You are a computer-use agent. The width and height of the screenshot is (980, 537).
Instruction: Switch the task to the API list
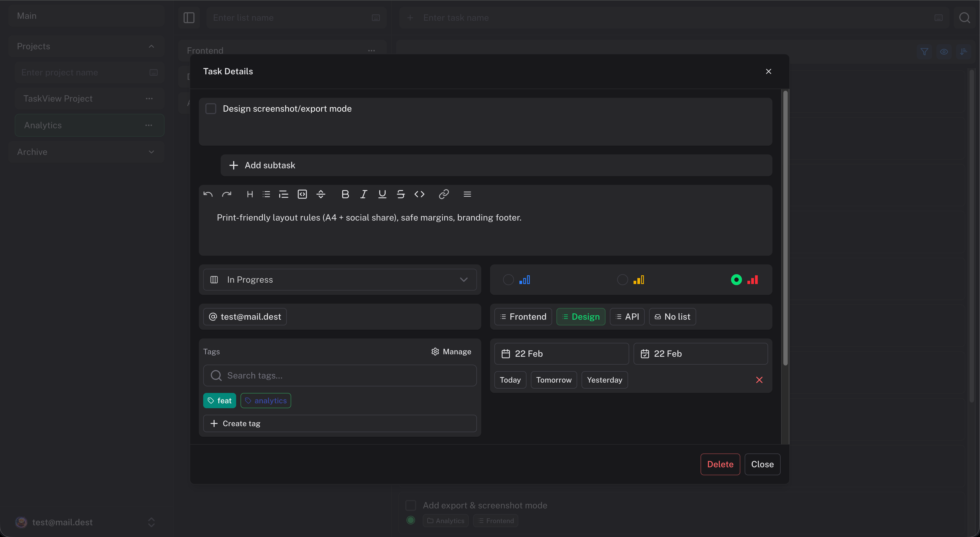point(627,316)
